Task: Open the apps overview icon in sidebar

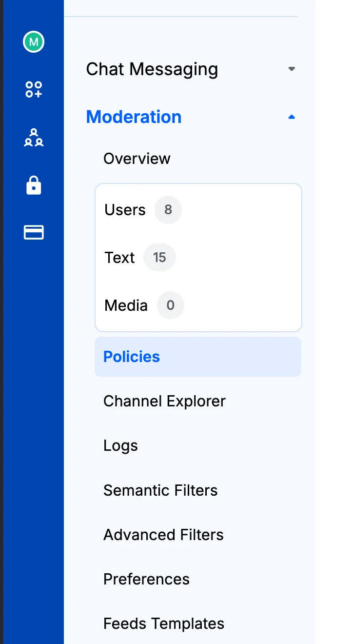Action: coord(33,90)
